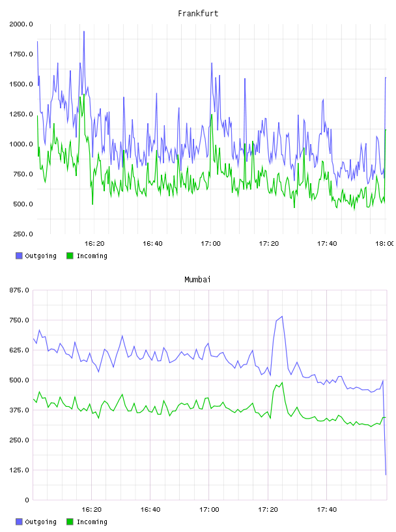Screen dimensions: 396x532
Task: Click the 17:00 time label on Mumbai chart
Action: pyautogui.click(x=209, y=510)
